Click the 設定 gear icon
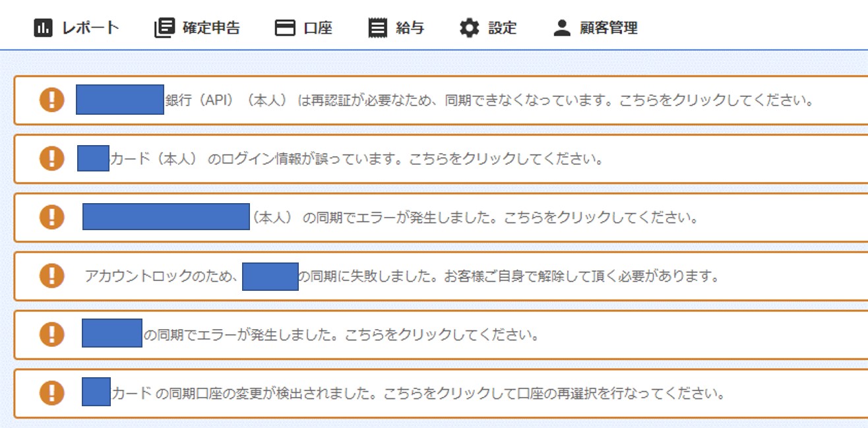 pos(470,28)
